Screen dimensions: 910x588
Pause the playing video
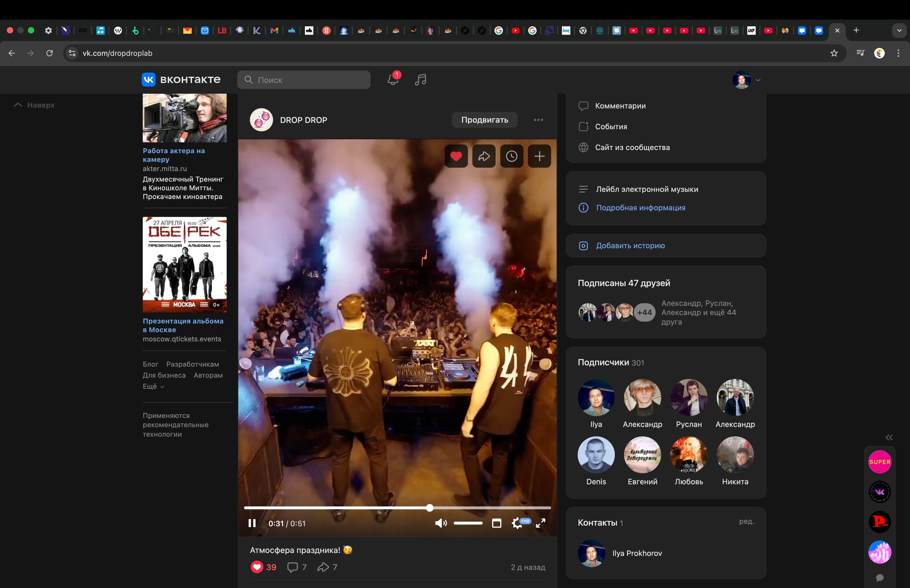click(x=252, y=523)
